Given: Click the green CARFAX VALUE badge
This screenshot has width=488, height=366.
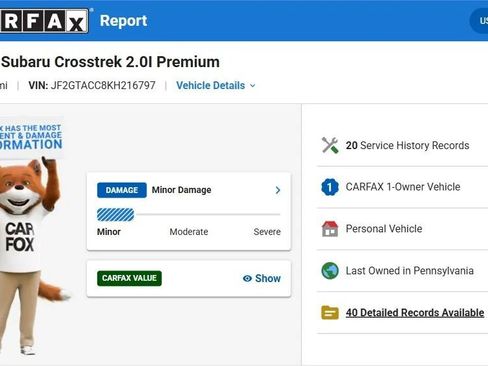Looking at the screenshot, I should [129, 278].
